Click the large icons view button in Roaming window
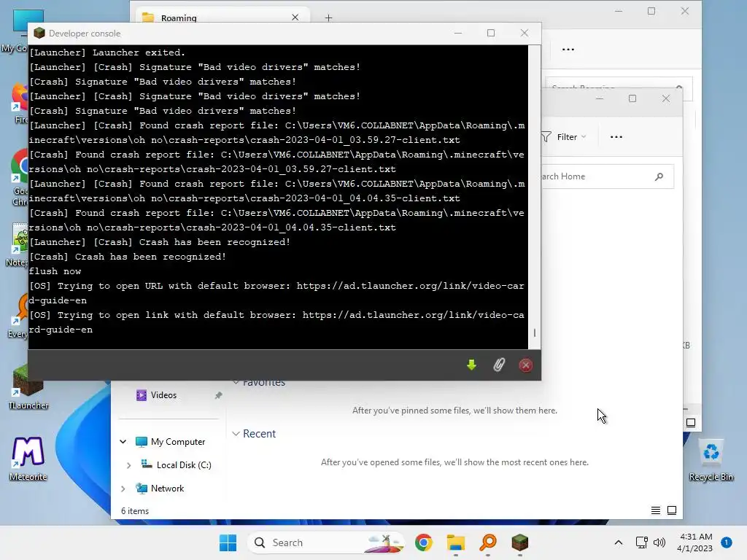747x560 pixels. (690, 422)
